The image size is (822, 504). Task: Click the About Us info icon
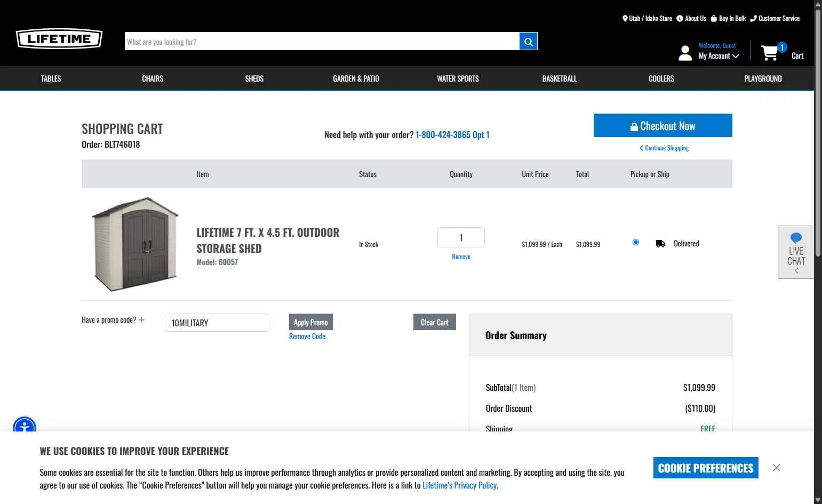pyautogui.click(x=680, y=18)
